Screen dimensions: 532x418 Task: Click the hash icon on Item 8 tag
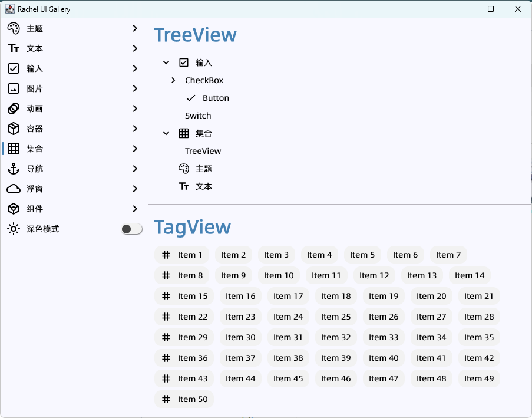[x=166, y=275]
